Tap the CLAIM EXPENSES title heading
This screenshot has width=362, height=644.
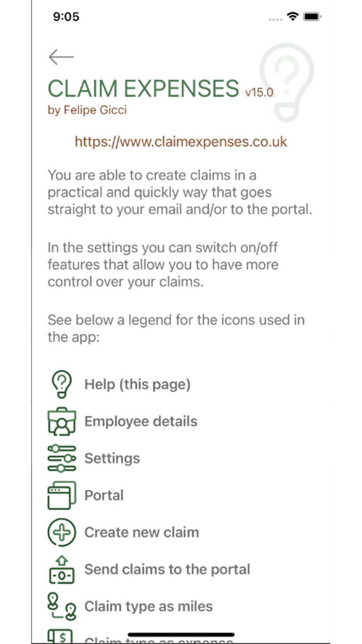click(x=143, y=89)
